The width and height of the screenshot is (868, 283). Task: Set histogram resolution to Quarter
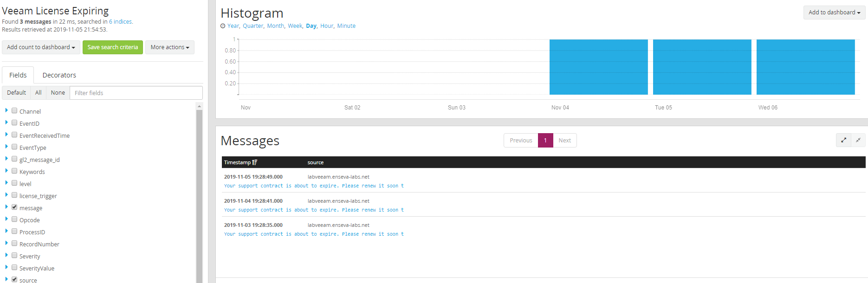[253, 26]
